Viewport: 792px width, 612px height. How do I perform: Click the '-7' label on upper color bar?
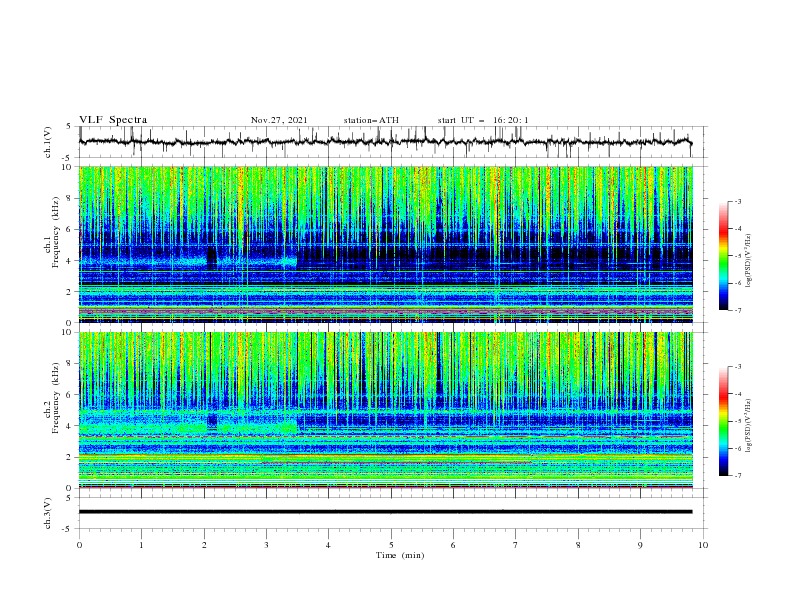point(737,311)
